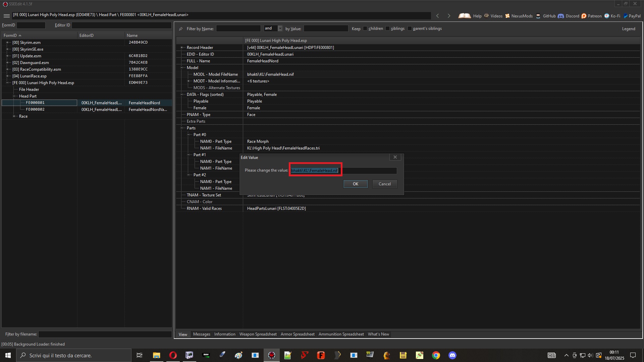Open the Weapon Spreadsheet tab

pos(258,334)
